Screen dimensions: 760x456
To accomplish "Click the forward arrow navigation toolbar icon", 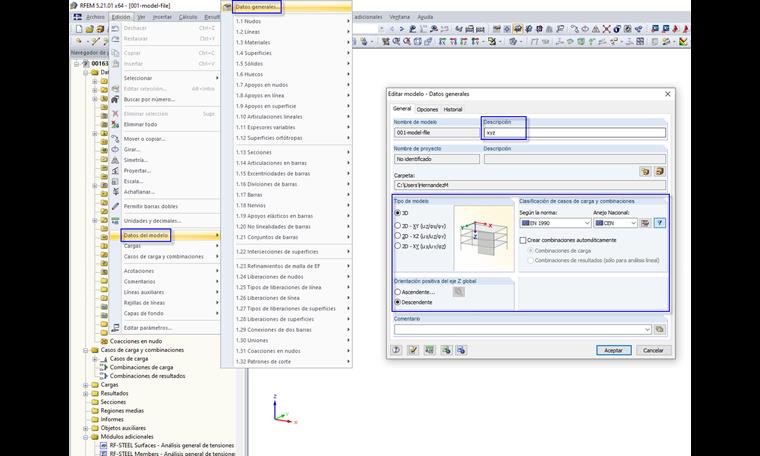I will pos(402,29).
